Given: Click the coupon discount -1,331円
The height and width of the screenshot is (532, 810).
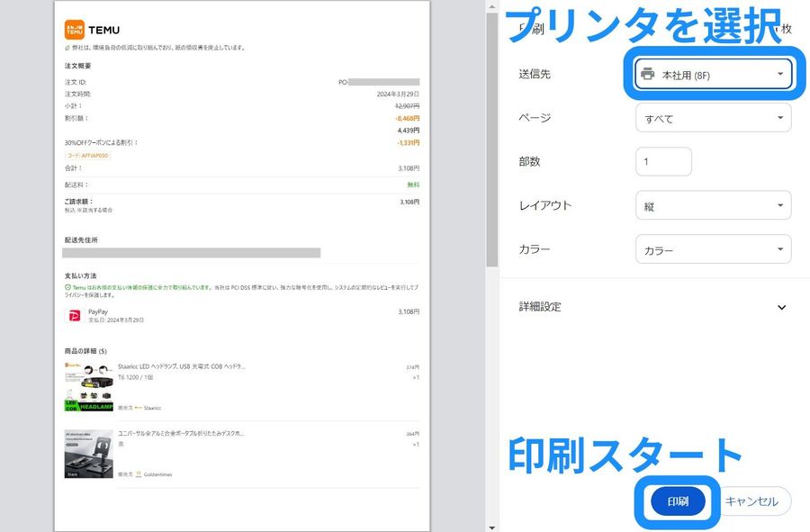Looking at the screenshot, I should (x=408, y=142).
